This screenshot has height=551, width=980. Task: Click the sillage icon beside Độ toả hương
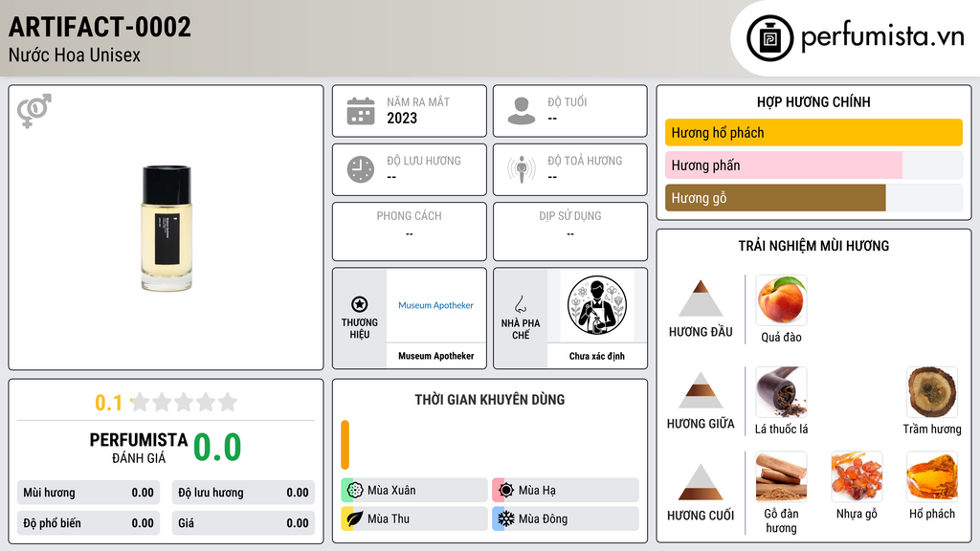click(x=522, y=169)
